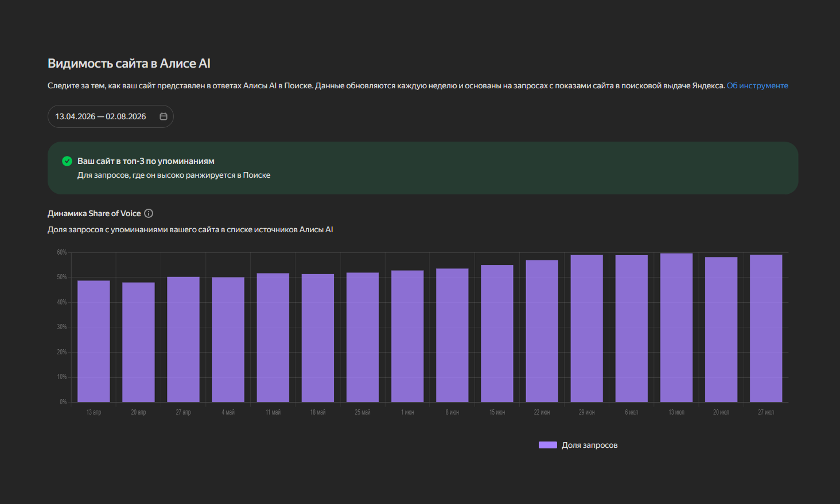This screenshot has height=504, width=840.
Task: Select the tallest bar, 13 июл
Action: click(676, 327)
